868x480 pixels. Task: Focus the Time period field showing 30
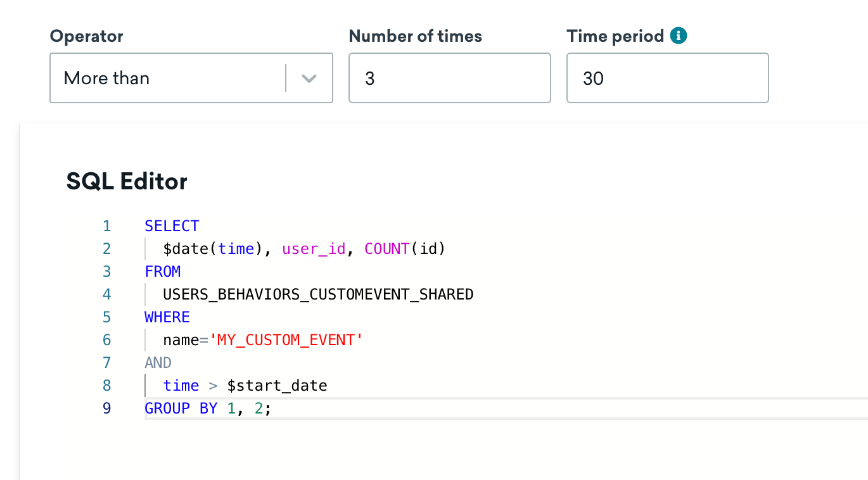coord(668,78)
